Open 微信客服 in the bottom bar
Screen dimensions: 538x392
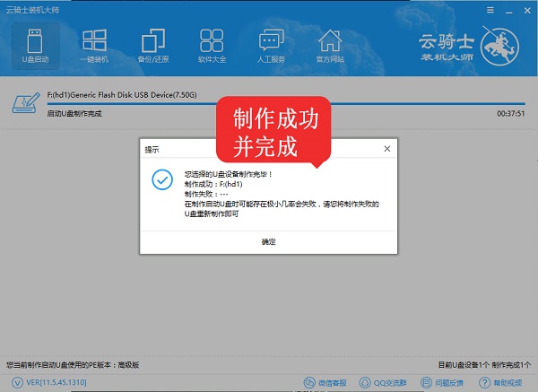(x=325, y=382)
